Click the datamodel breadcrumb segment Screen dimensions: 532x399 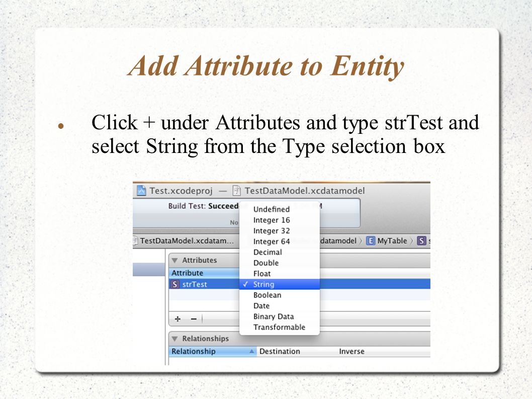(338, 241)
